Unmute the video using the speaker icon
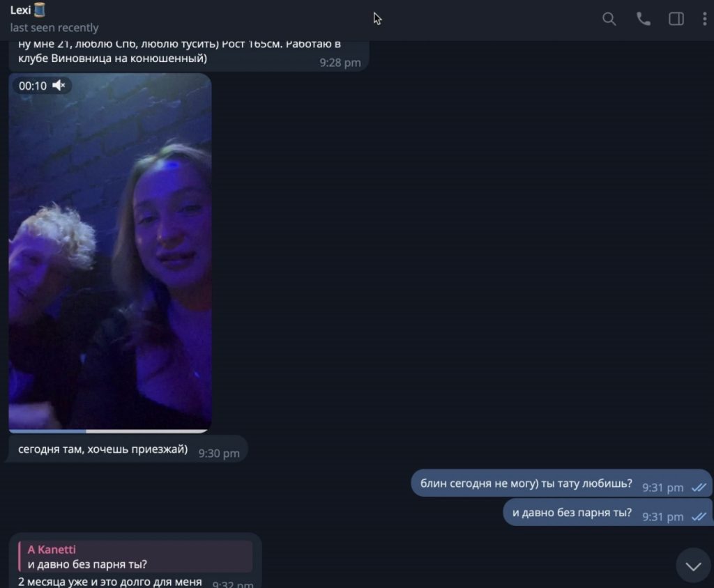The image size is (714, 588). pyautogui.click(x=59, y=86)
